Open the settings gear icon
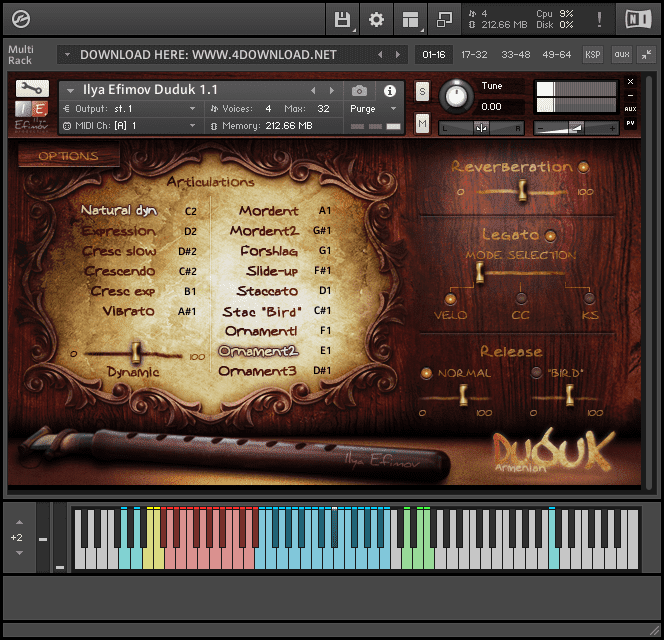 [x=376, y=19]
